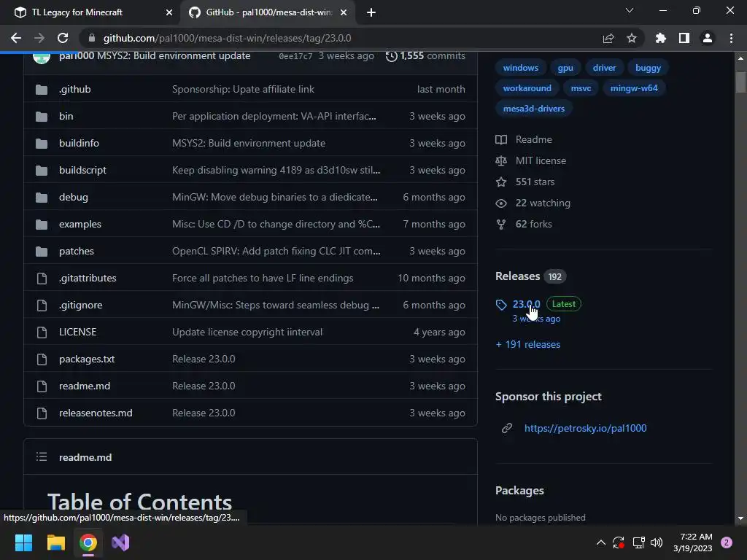Toggle the Chrome side panel icon
This screenshot has height=560, width=747.
pyautogui.click(x=684, y=38)
